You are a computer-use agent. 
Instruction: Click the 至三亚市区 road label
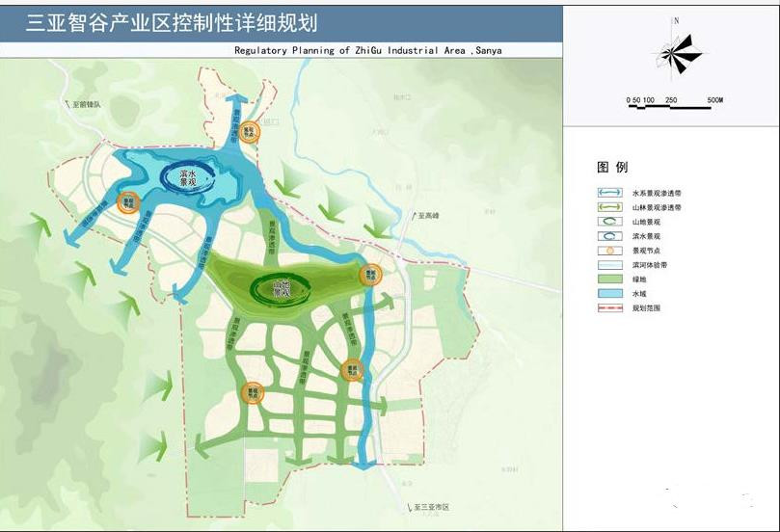[x=430, y=506]
